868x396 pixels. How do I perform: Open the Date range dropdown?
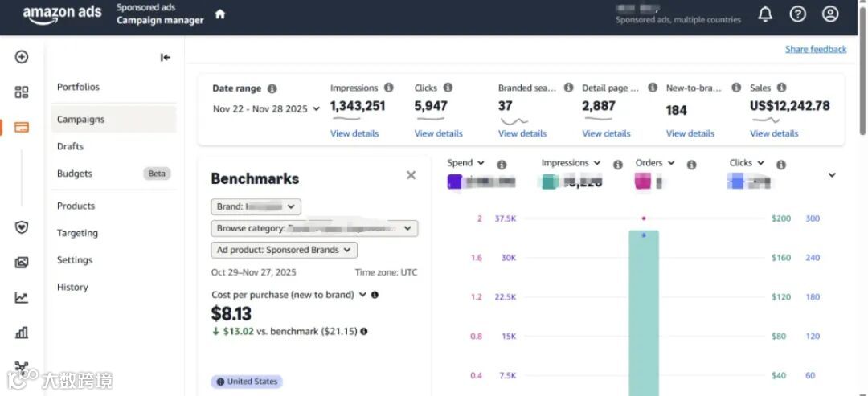(266, 109)
